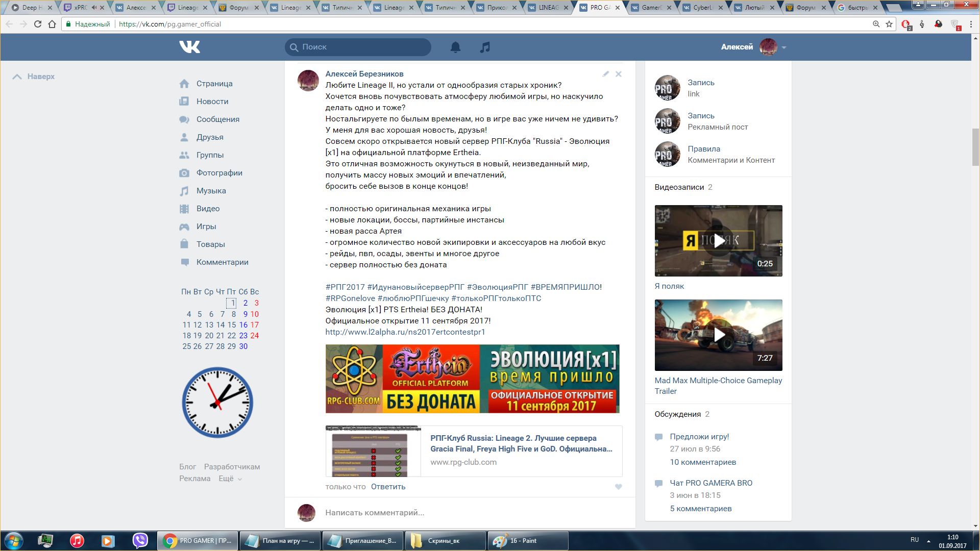980x551 pixels.
Task: Switch to the CyberL browser tab
Action: pyautogui.click(x=704, y=8)
